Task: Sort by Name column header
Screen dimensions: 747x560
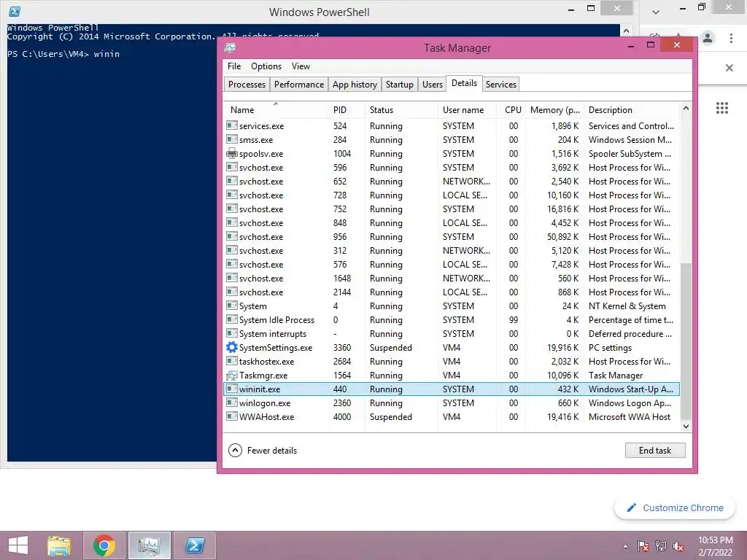Action: (x=276, y=110)
